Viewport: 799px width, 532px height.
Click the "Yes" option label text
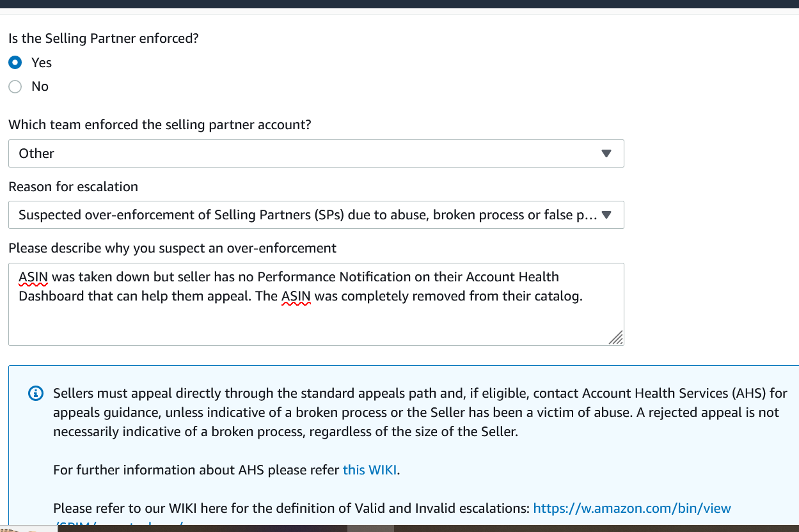click(42, 63)
